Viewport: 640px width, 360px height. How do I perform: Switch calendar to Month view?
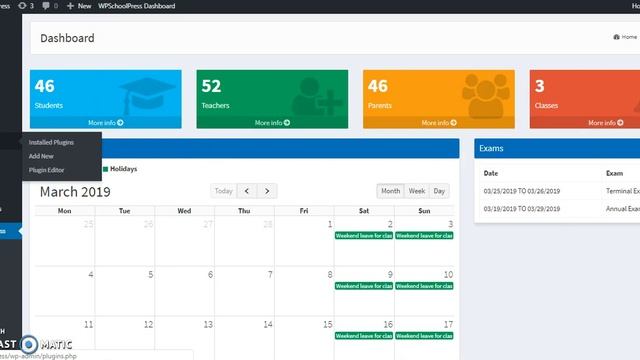(391, 191)
